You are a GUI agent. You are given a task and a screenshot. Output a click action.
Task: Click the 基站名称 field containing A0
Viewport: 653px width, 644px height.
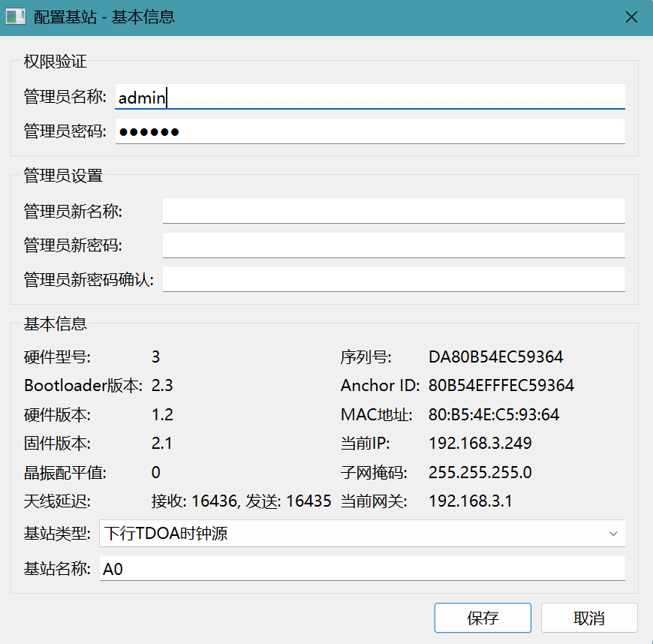point(362,569)
